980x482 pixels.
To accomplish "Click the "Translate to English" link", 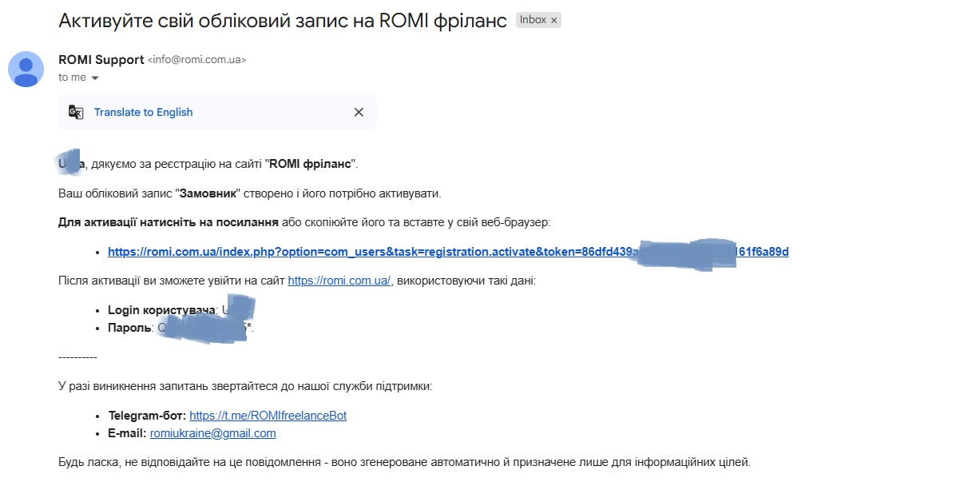I will pos(143,113).
